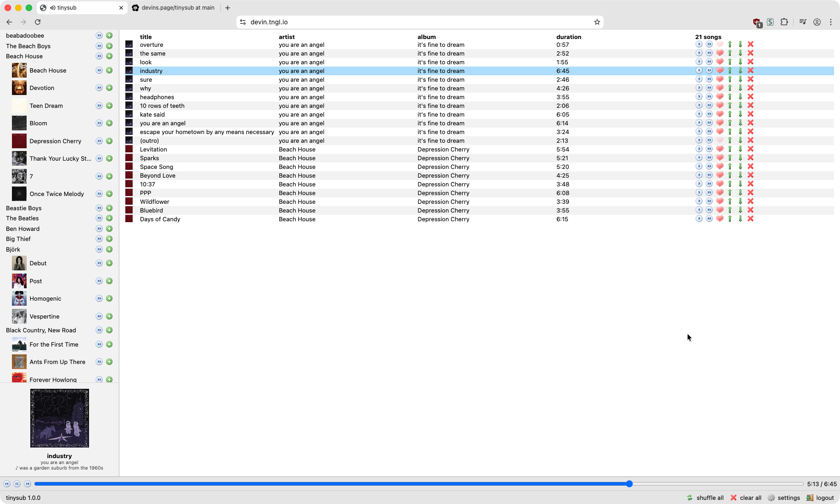840x504 pixels.
Task: Favorite "overture" by clicking its faded heart
Action: click(x=719, y=44)
